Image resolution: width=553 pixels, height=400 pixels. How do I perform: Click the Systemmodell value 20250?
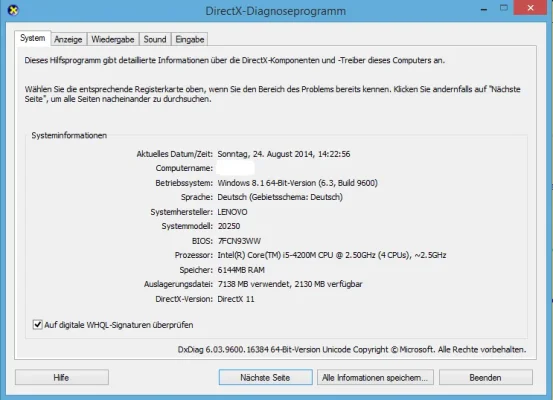point(229,226)
